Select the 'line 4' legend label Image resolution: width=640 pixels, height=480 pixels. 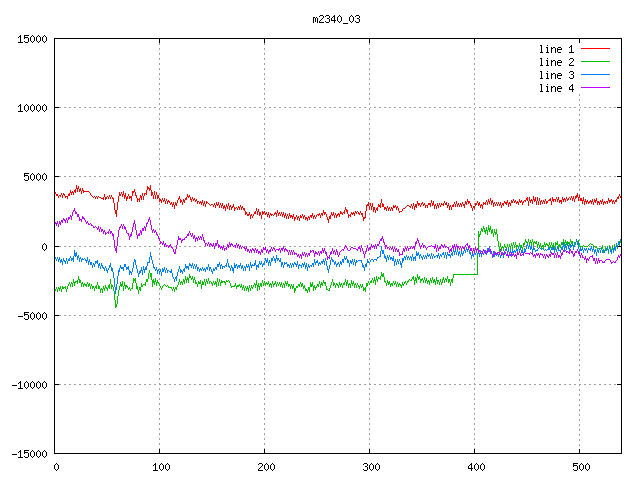click(x=557, y=88)
